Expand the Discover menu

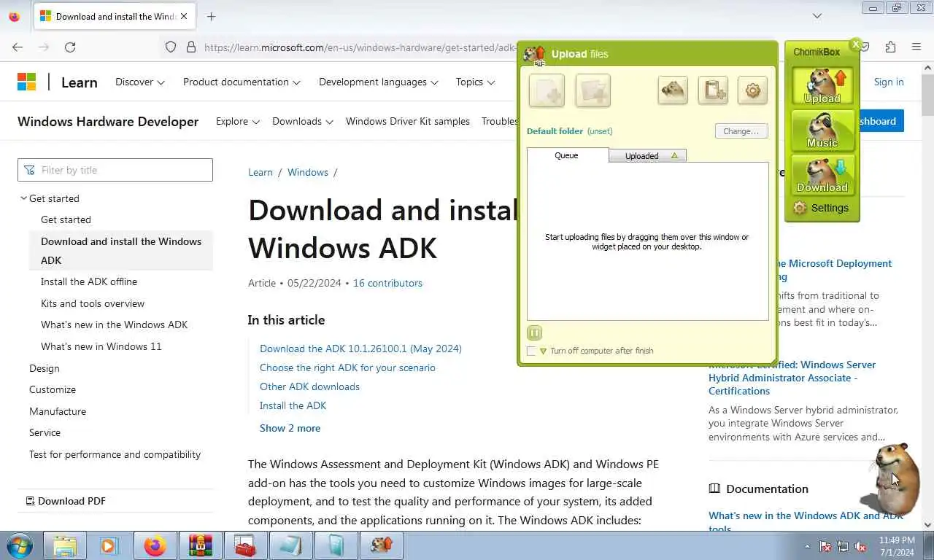(x=140, y=82)
